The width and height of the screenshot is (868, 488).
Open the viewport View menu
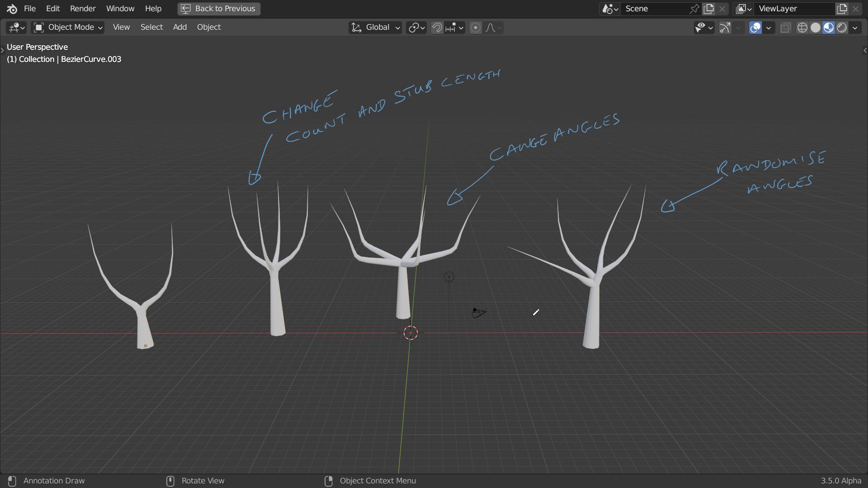(121, 27)
